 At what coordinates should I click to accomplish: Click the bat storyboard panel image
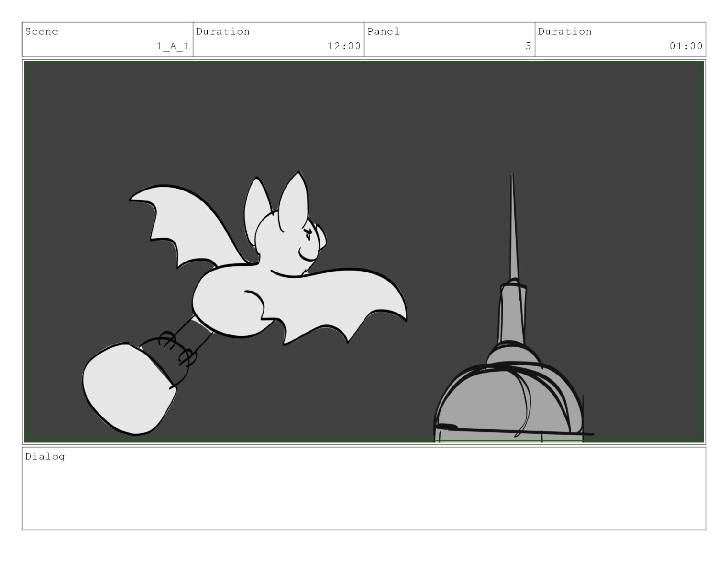click(364, 252)
